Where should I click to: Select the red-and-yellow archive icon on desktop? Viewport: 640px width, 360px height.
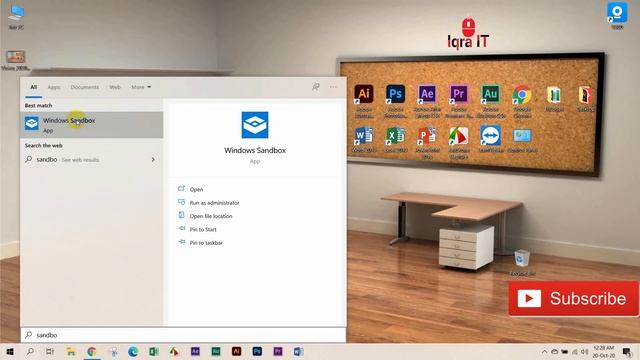pyautogui.click(x=585, y=98)
